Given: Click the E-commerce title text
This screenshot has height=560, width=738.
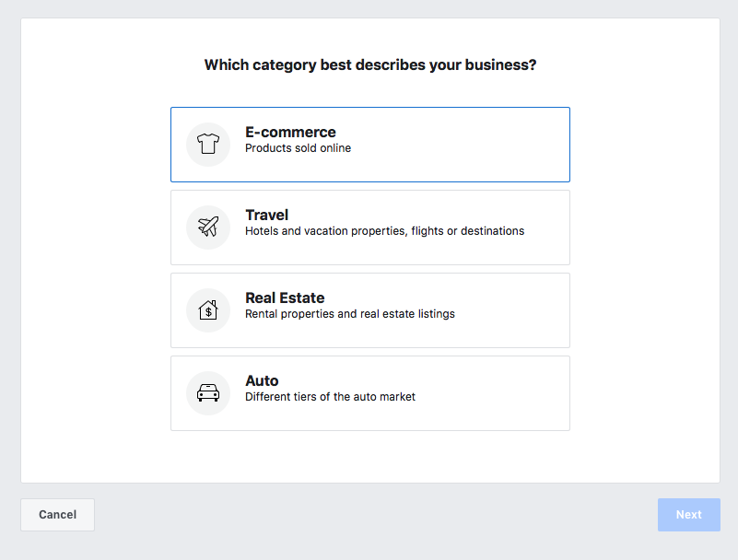Looking at the screenshot, I should (x=290, y=133).
